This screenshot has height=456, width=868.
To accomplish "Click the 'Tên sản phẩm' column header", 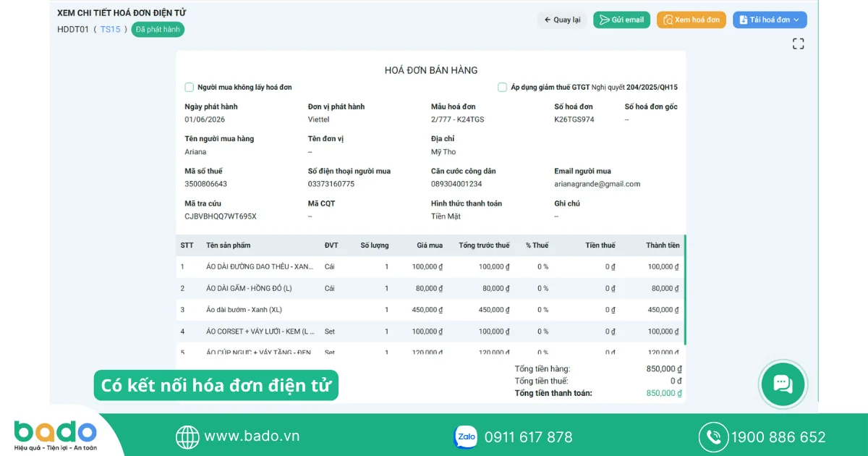I will [229, 245].
